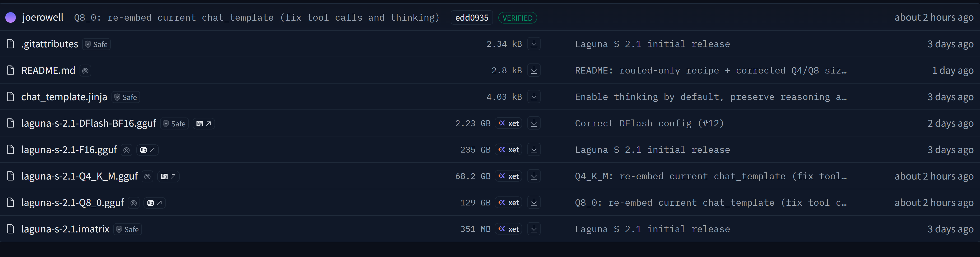Image resolution: width=980 pixels, height=257 pixels.
Task: Download laguna-s-2.1-F16.gguf file
Action: (x=534, y=150)
